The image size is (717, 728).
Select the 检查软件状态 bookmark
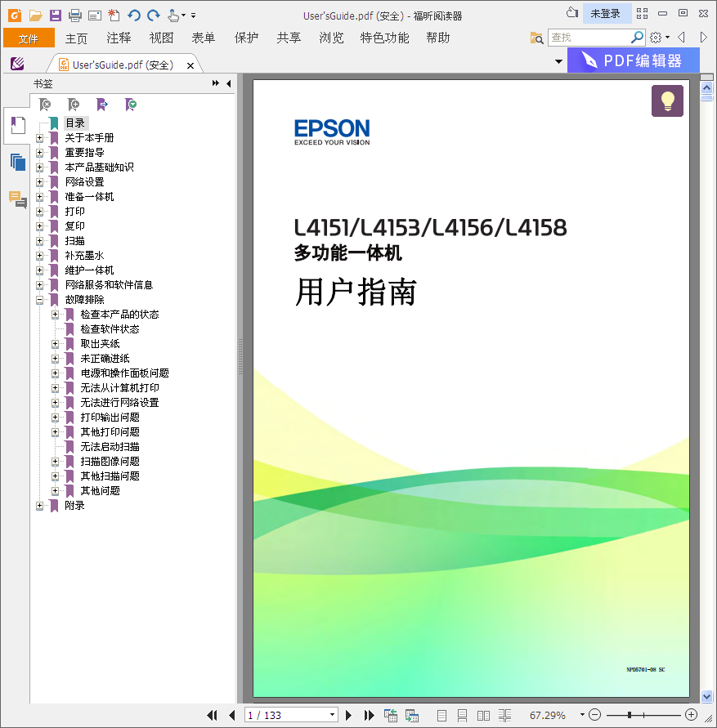pos(110,329)
